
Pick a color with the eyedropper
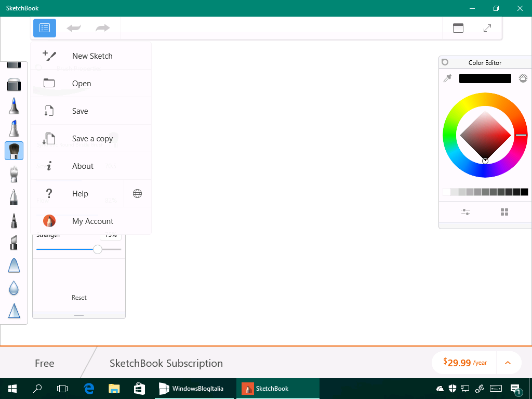447,78
